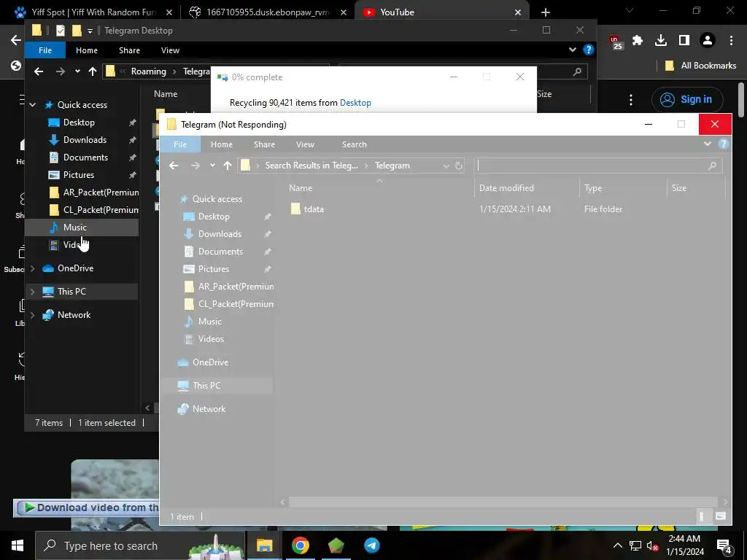Close the 1667105955.dusk.ebonpaw tab
The height and width of the screenshot is (560, 747).
click(x=344, y=12)
